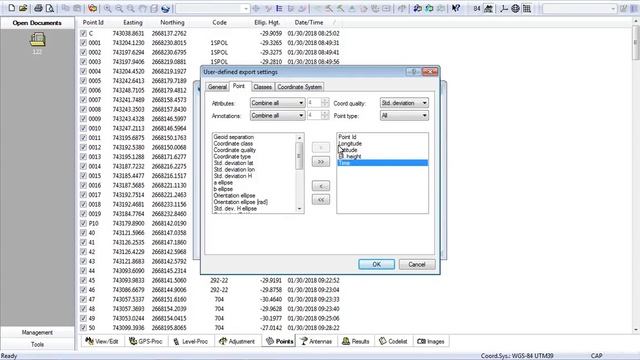Click the WGS 84 coordinate toolbar icon
The image size is (640, 360).
click(x=477, y=8)
